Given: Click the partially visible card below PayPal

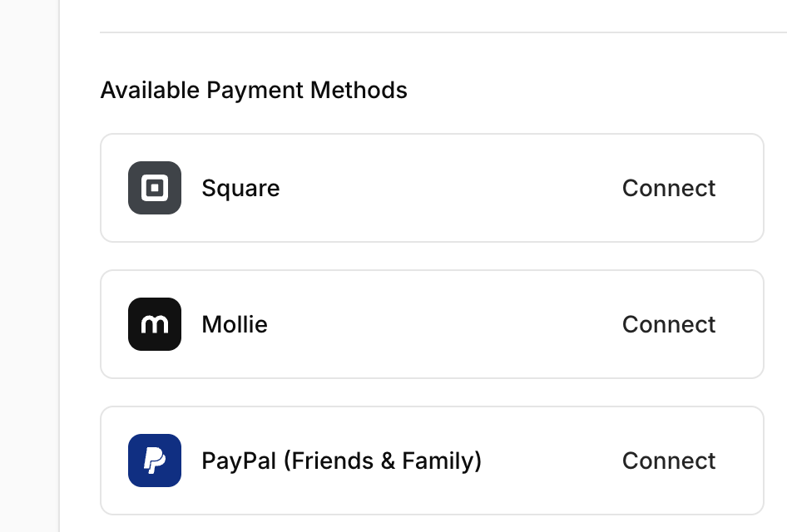Looking at the screenshot, I should [432, 525].
